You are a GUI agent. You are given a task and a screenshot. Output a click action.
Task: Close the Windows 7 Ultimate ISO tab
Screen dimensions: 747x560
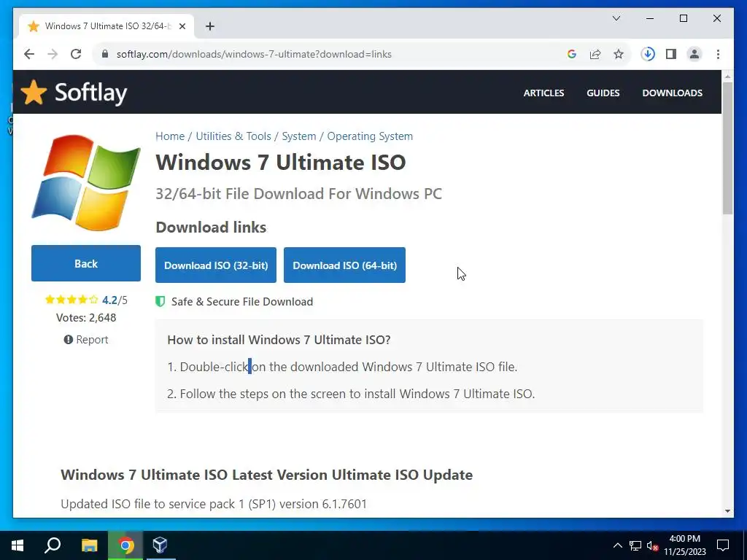pyautogui.click(x=182, y=26)
